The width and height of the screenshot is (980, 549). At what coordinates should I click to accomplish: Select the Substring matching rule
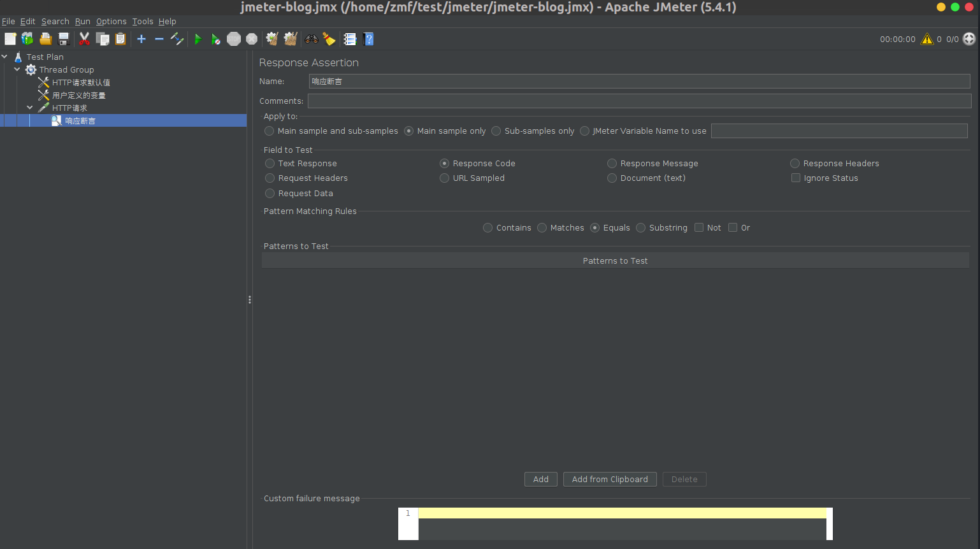662,228
